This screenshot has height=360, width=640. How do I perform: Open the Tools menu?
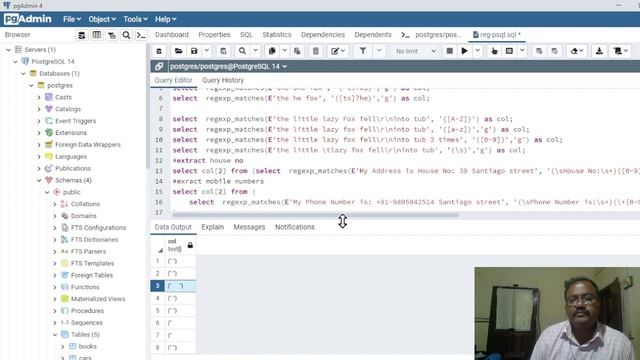135,19
